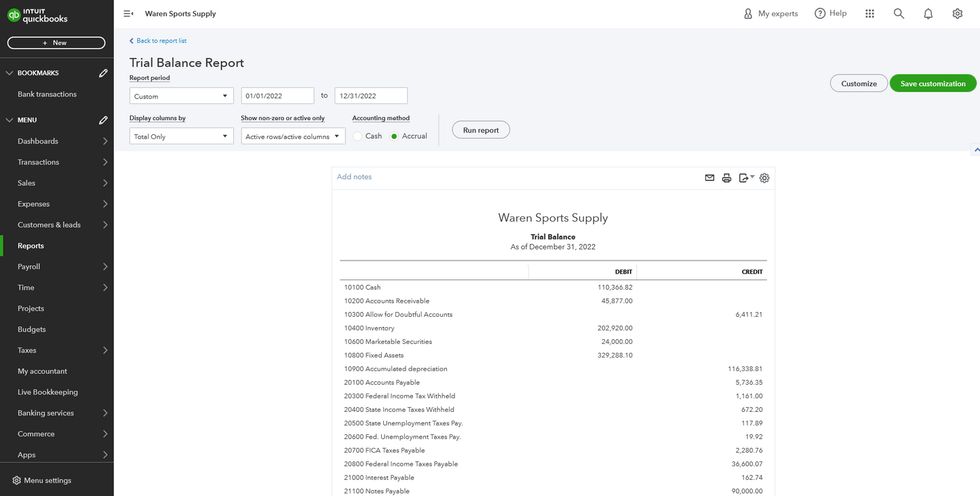
Task: Click the start date field 01/01/2022
Action: [x=278, y=96]
